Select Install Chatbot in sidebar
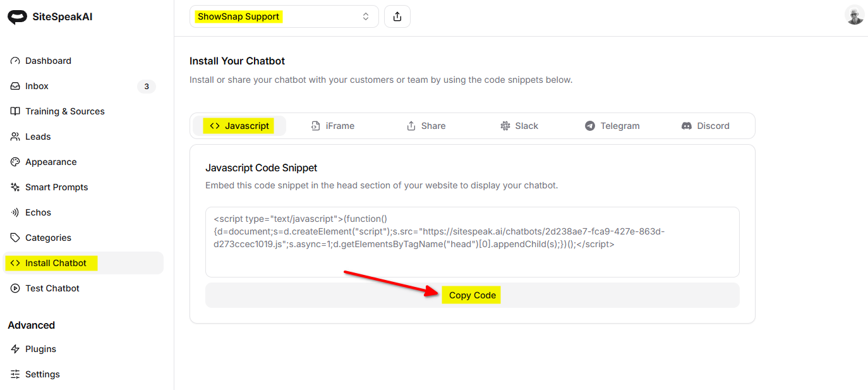 click(83, 263)
